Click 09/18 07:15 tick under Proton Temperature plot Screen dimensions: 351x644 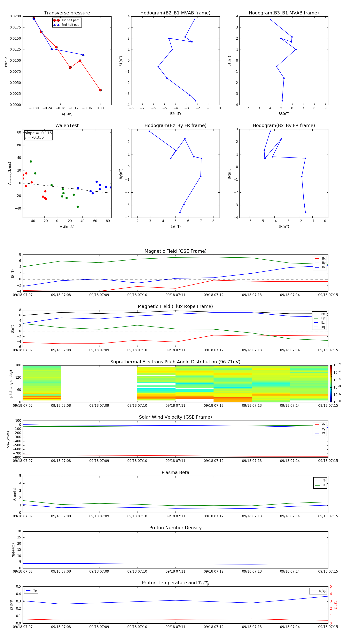pos(328,627)
